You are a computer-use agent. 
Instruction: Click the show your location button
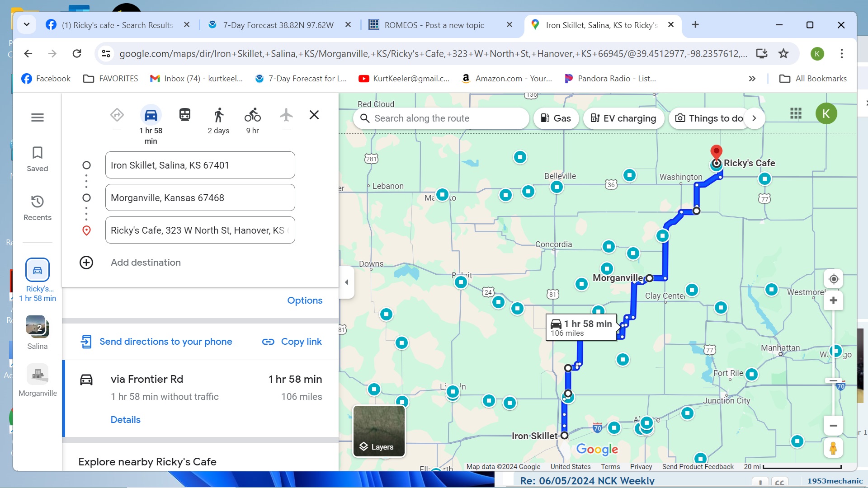[x=833, y=279]
